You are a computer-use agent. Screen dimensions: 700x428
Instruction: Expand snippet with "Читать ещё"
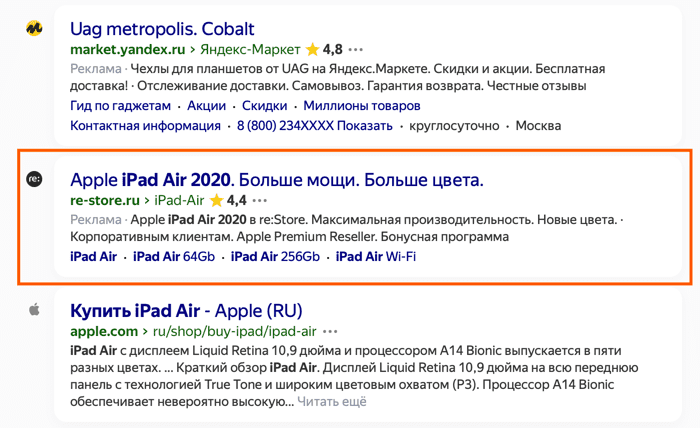pos(333,401)
